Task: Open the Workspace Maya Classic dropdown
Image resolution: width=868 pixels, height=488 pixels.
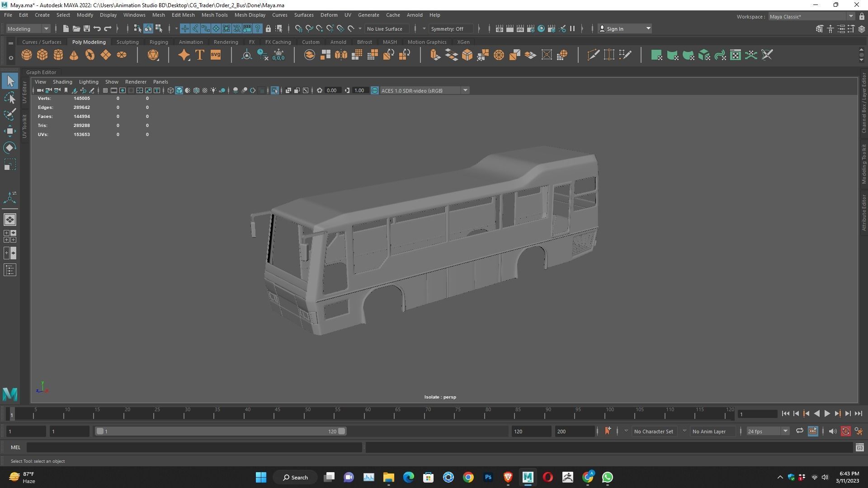Action: [811, 16]
